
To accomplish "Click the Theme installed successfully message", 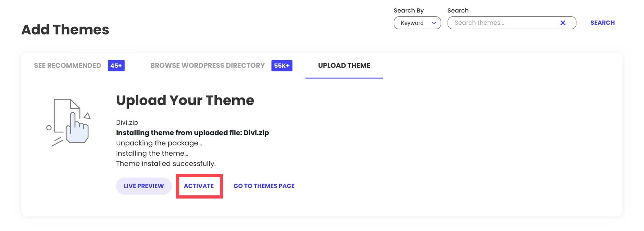I will point(165,164).
